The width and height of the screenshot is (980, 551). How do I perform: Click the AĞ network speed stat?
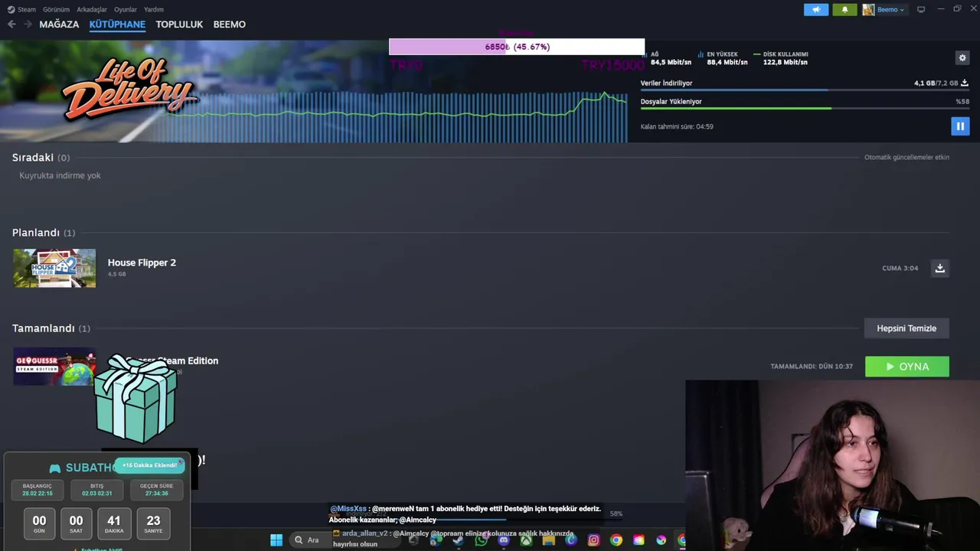(668, 58)
